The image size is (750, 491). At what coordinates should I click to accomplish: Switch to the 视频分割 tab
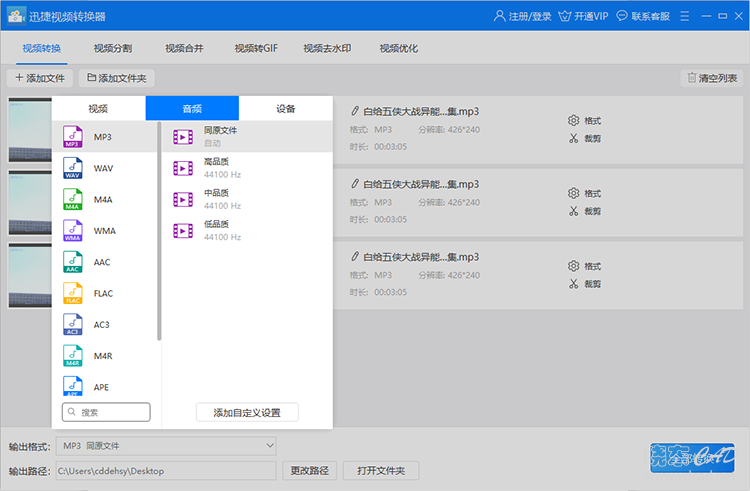[x=113, y=48]
